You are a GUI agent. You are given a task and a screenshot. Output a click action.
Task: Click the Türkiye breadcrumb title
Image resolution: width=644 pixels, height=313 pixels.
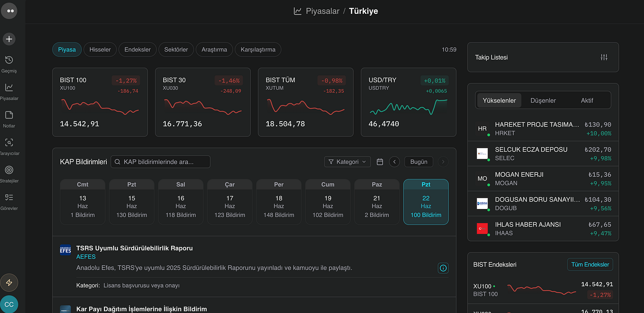click(x=363, y=11)
